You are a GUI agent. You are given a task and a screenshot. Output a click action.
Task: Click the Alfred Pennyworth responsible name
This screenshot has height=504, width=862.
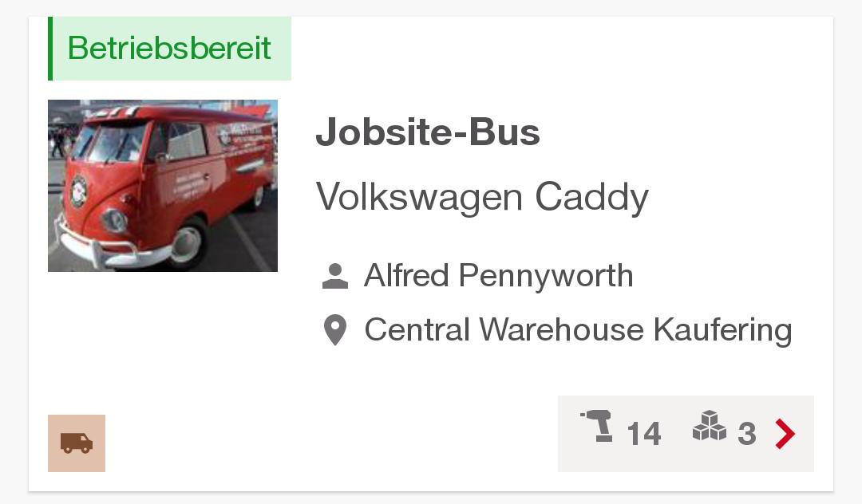[498, 276]
